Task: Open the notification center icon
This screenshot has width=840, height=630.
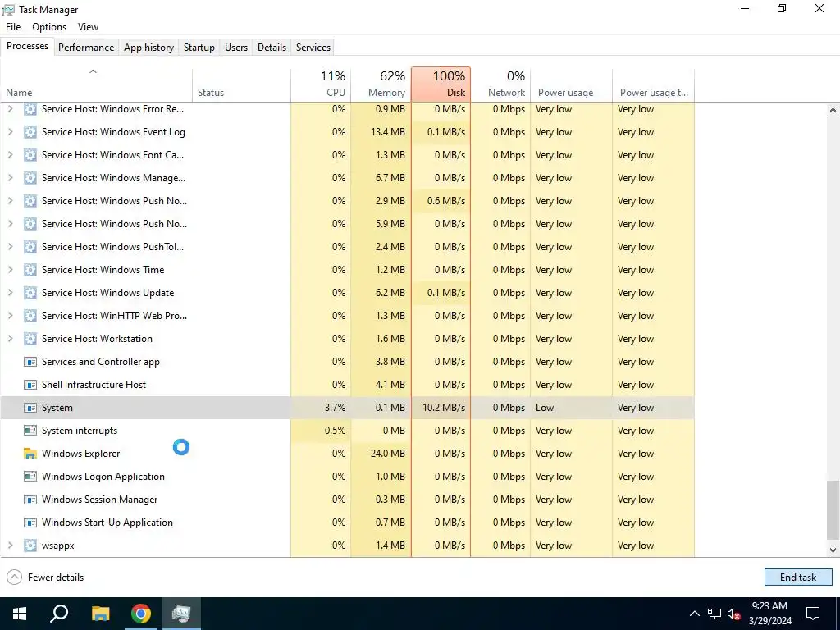Action: [813, 614]
